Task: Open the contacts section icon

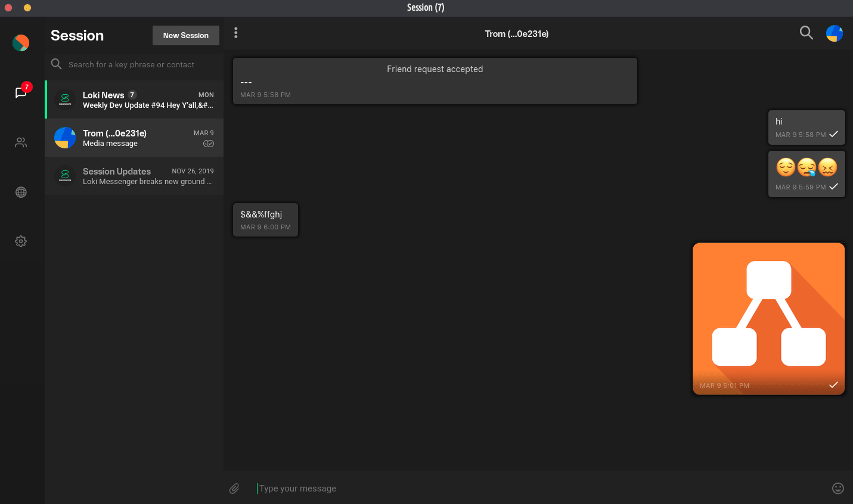Action: tap(21, 142)
